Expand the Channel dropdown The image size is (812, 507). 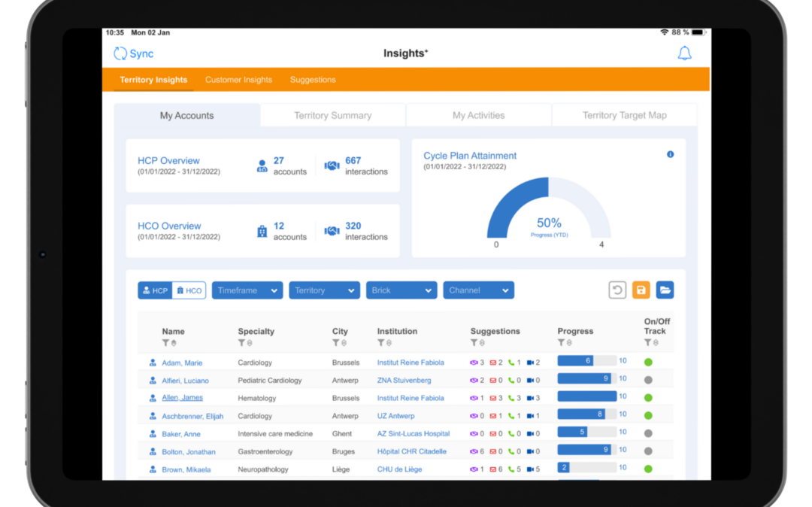click(478, 290)
